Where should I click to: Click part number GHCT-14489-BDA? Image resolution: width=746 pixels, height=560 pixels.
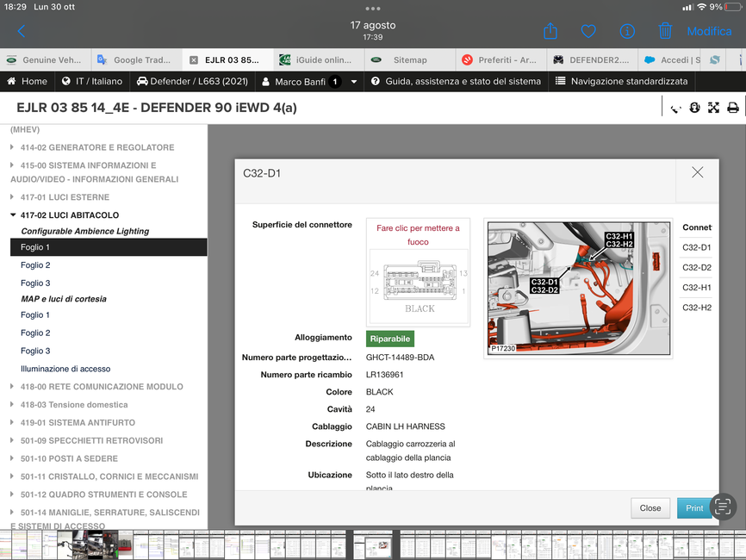point(400,358)
